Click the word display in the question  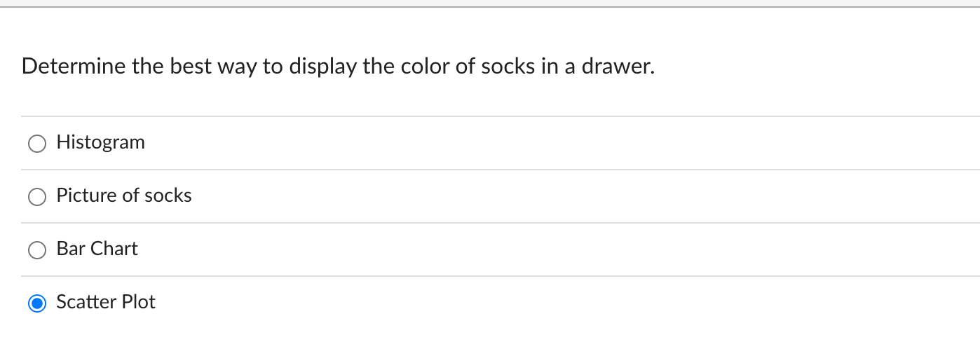[323, 69]
